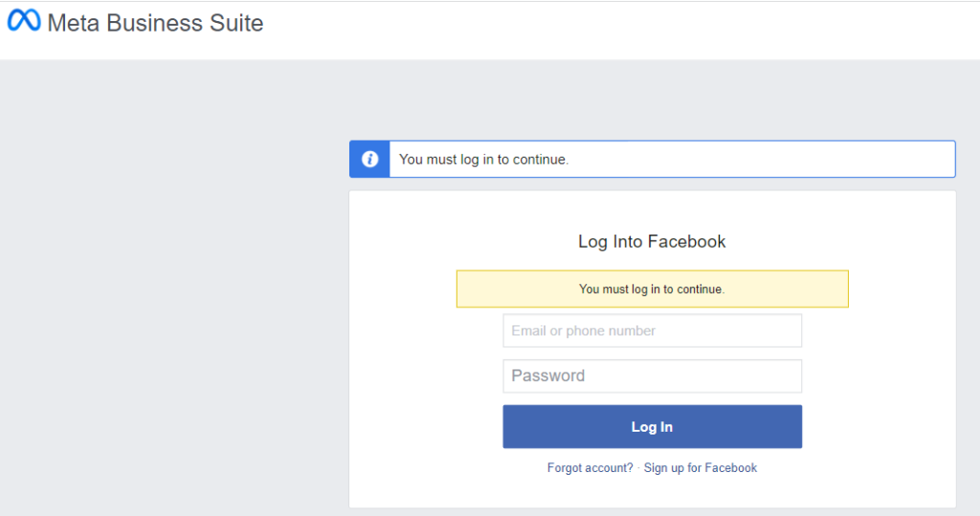980x516 pixels.
Task: Open the Forgot account? link
Action: [590, 468]
